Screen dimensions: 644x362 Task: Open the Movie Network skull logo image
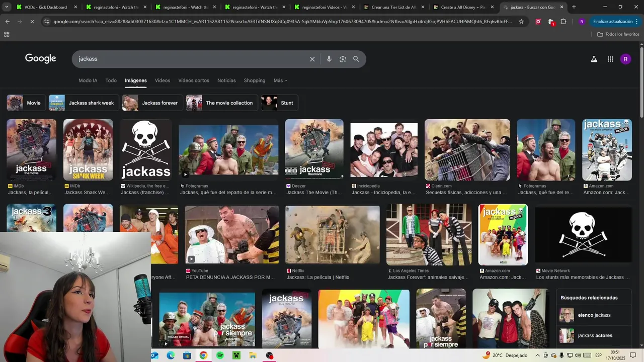point(583,235)
